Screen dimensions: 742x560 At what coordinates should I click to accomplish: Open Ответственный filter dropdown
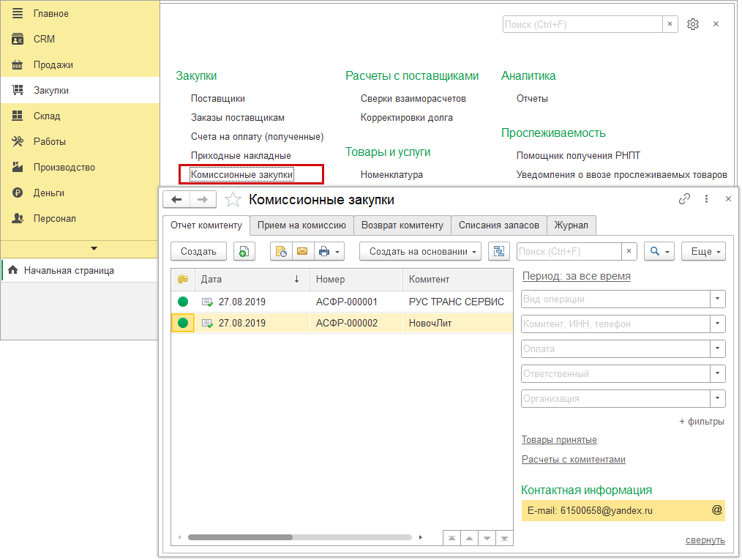(717, 373)
